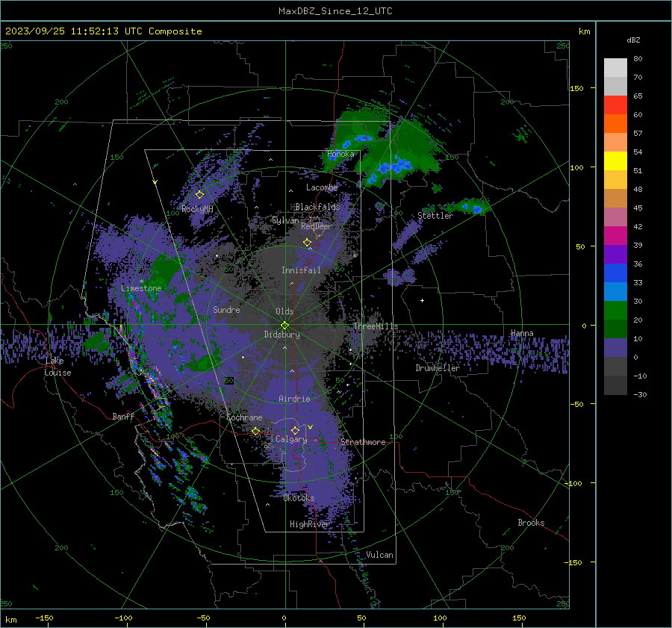Click the Blackfalds city label
This screenshot has width=672, height=628.
pyautogui.click(x=317, y=207)
